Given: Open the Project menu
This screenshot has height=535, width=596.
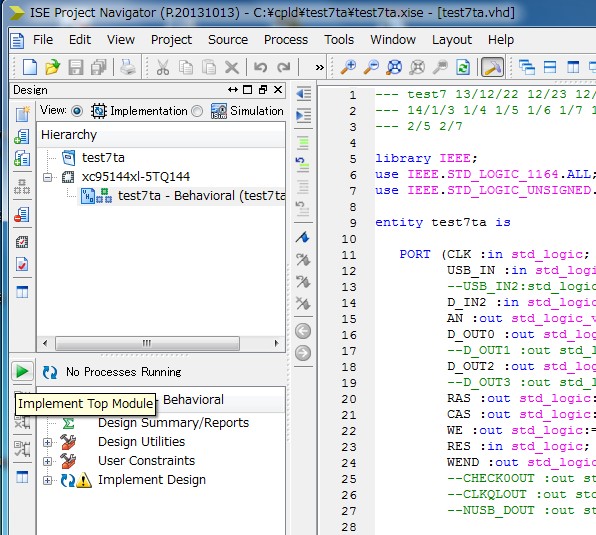Looking at the screenshot, I should pyautogui.click(x=171, y=40).
